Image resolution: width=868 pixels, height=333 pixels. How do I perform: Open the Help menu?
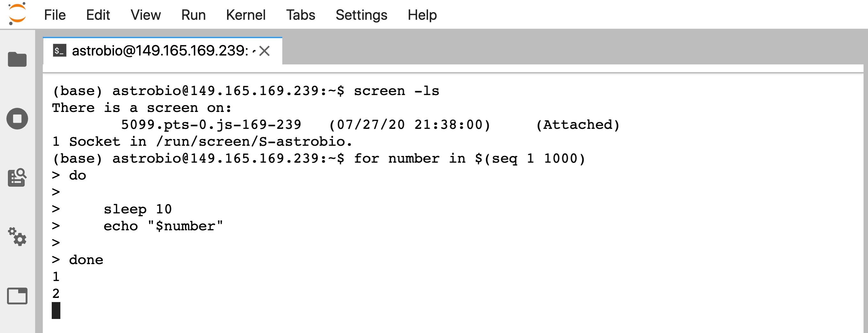click(x=422, y=15)
